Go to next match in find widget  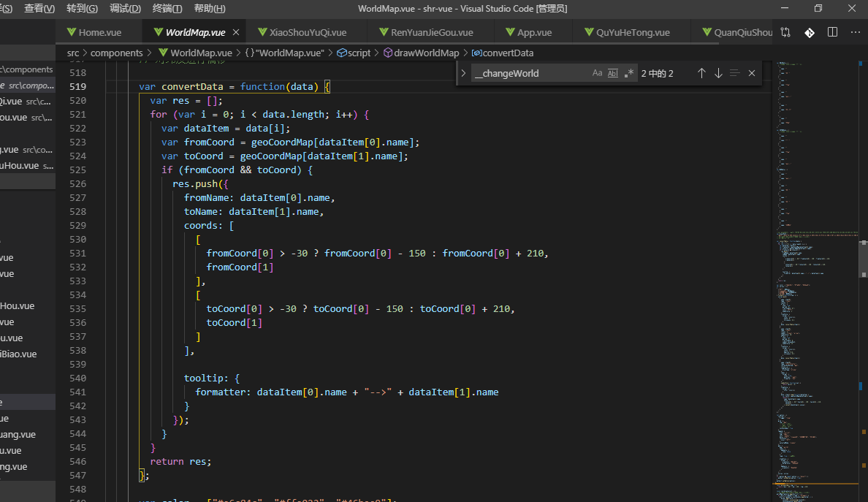(x=718, y=73)
